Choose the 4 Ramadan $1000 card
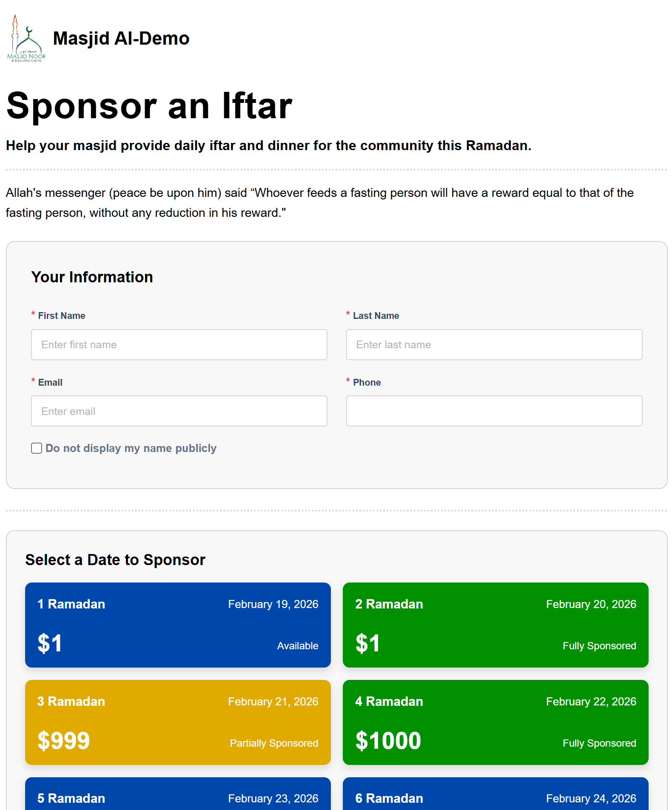The width and height of the screenshot is (672, 810). point(495,722)
